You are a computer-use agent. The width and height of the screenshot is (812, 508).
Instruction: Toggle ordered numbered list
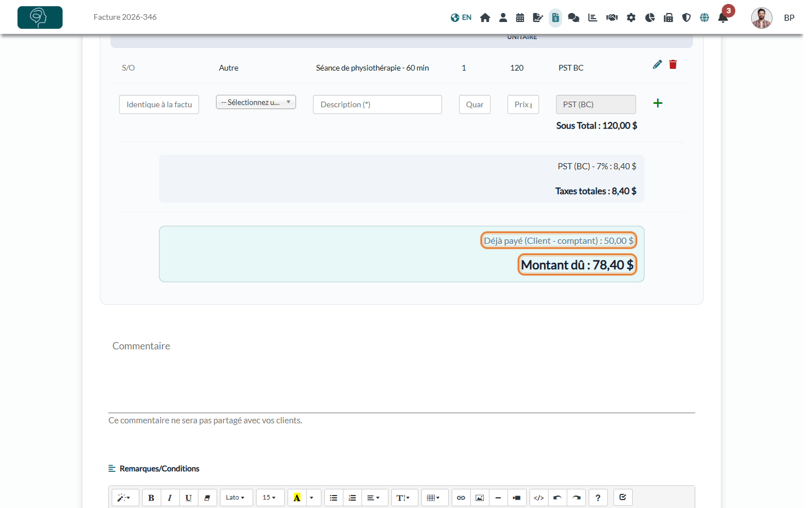point(352,497)
